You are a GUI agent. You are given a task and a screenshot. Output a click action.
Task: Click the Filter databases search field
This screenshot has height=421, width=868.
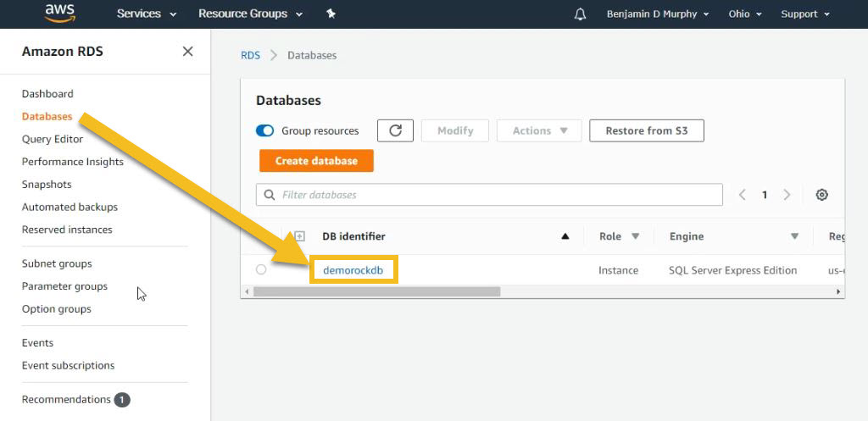pos(489,195)
